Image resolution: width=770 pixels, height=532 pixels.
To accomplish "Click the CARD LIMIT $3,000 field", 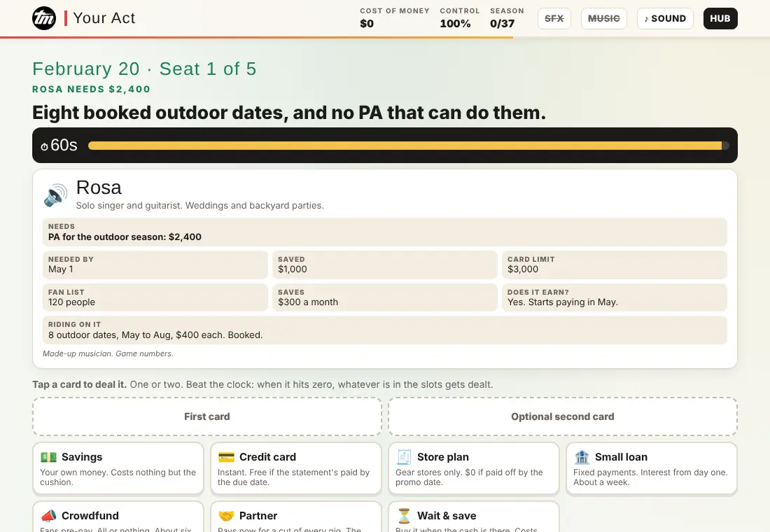I will pyautogui.click(x=615, y=265).
